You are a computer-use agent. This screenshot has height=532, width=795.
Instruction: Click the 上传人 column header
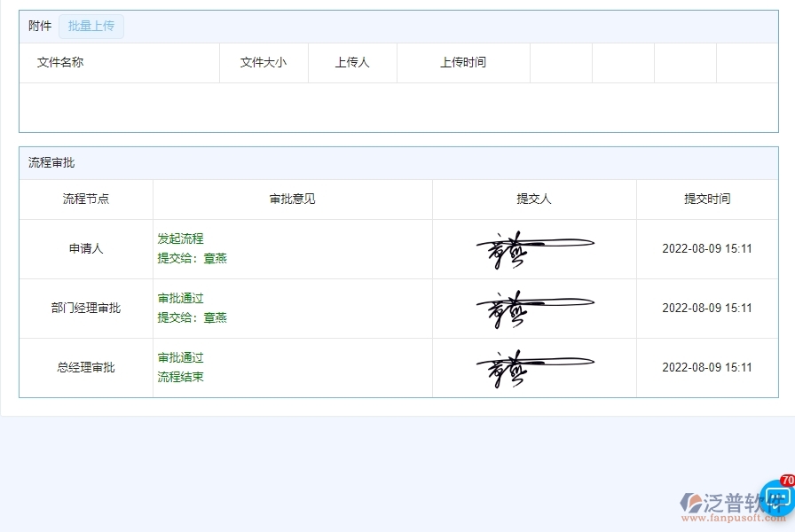point(352,62)
